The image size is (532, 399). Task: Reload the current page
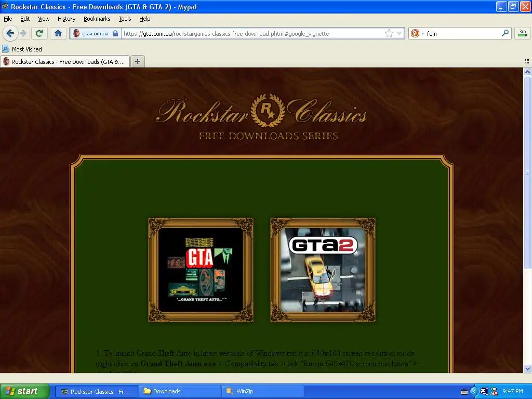point(39,33)
